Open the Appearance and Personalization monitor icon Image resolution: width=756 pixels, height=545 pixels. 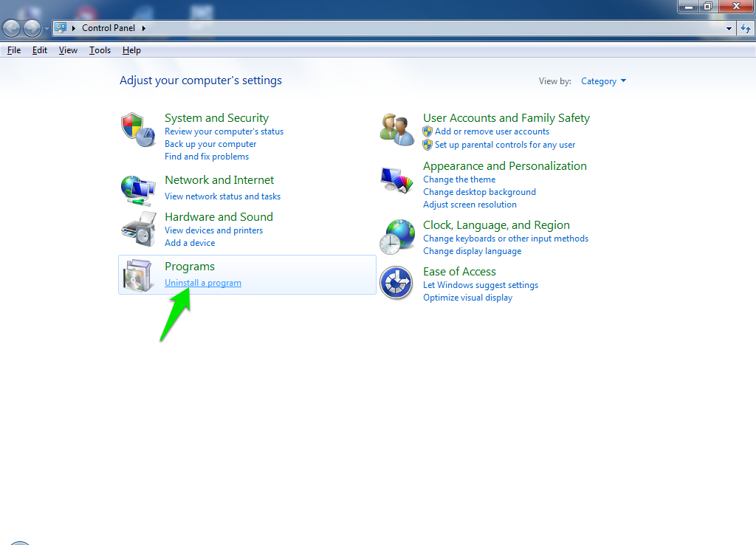tap(396, 180)
